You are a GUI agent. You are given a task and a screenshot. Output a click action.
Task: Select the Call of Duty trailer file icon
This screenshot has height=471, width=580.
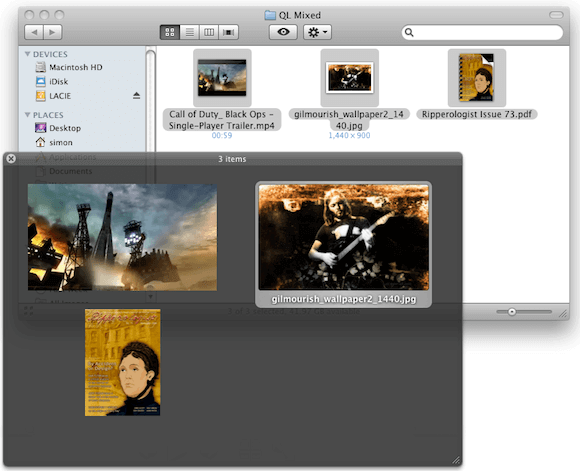coord(222,78)
